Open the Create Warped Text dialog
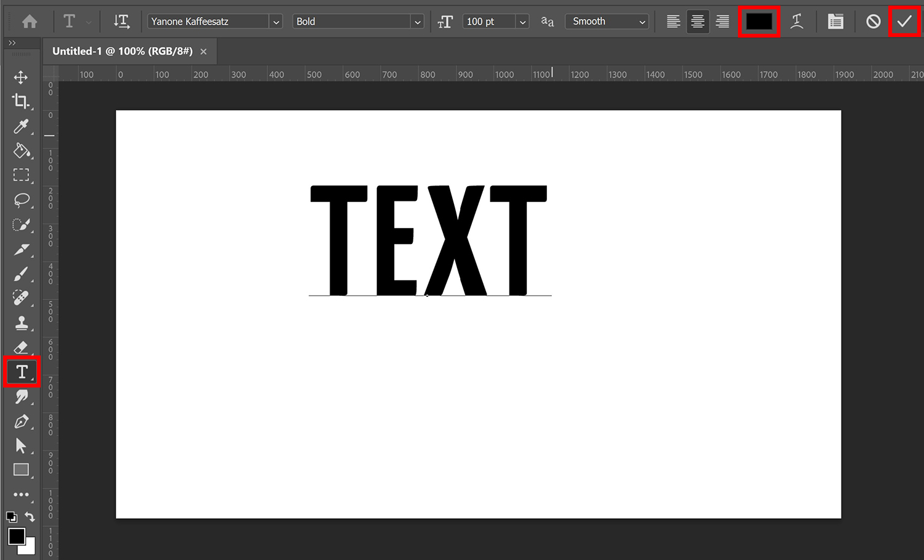The width and height of the screenshot is (924, 560). pyautogui.click(x=797, y=21)
